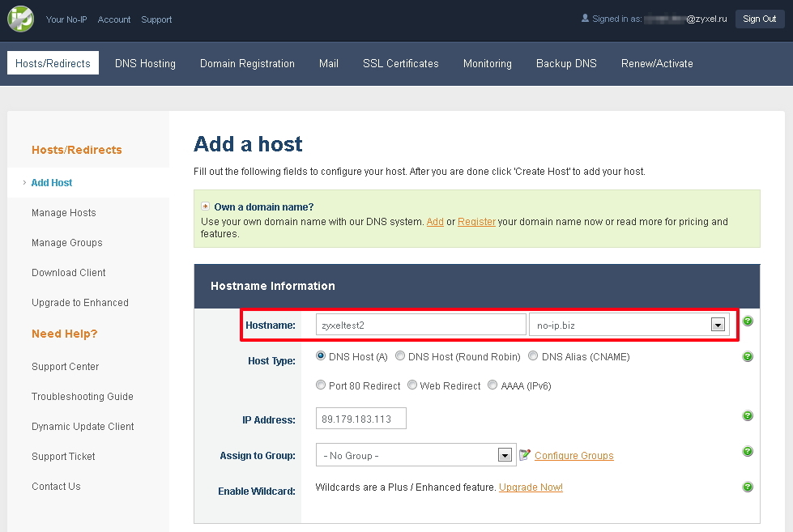Open the DNS Hosting tab
The height and width of the screenshot is (532, 793).
click(x=145, y=63)
